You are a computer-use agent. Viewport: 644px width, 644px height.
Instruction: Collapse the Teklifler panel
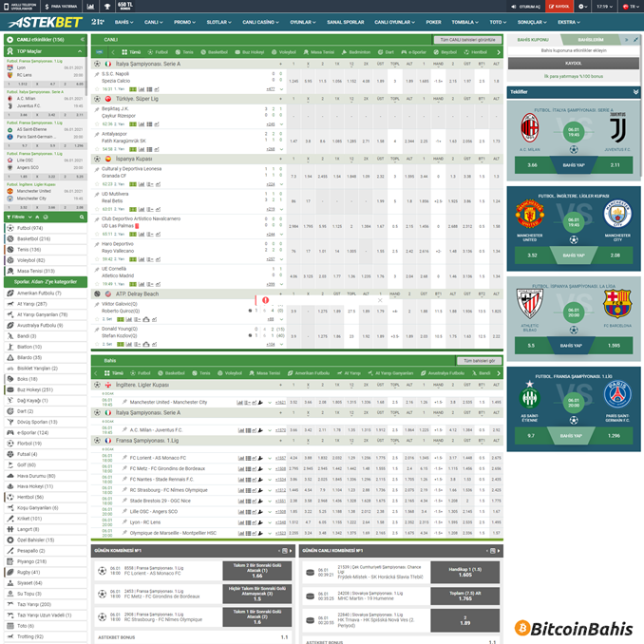[x=635, y=92]
